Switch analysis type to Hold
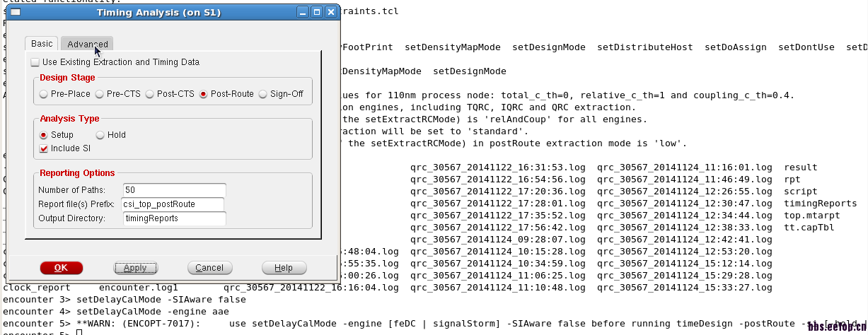Screen dimensions: 868x335 tap(100, 135)
